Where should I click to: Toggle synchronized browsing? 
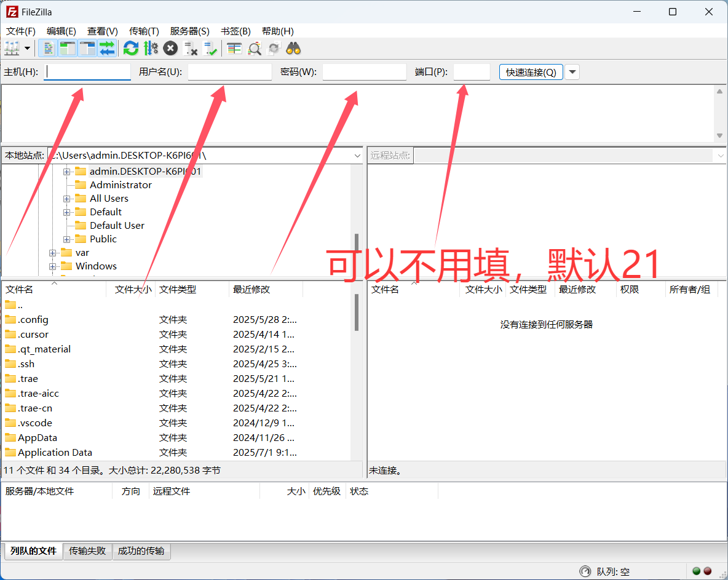(x=274, y=49)
